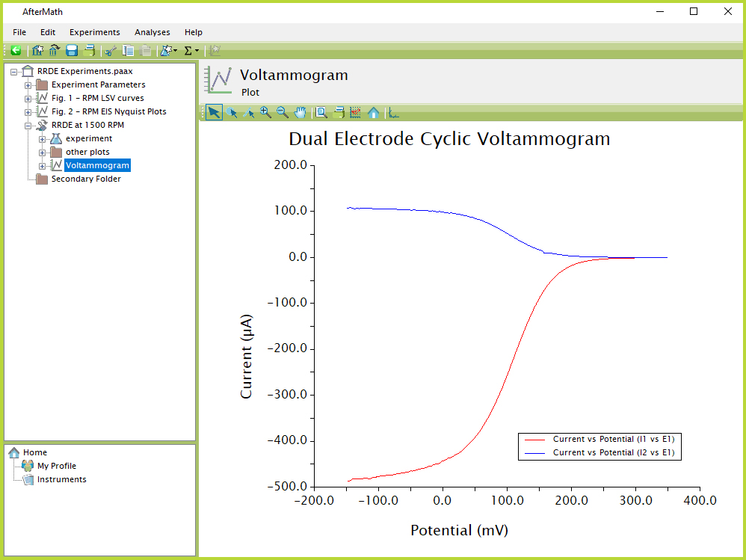Select the hand pan tool

point(300,112)
